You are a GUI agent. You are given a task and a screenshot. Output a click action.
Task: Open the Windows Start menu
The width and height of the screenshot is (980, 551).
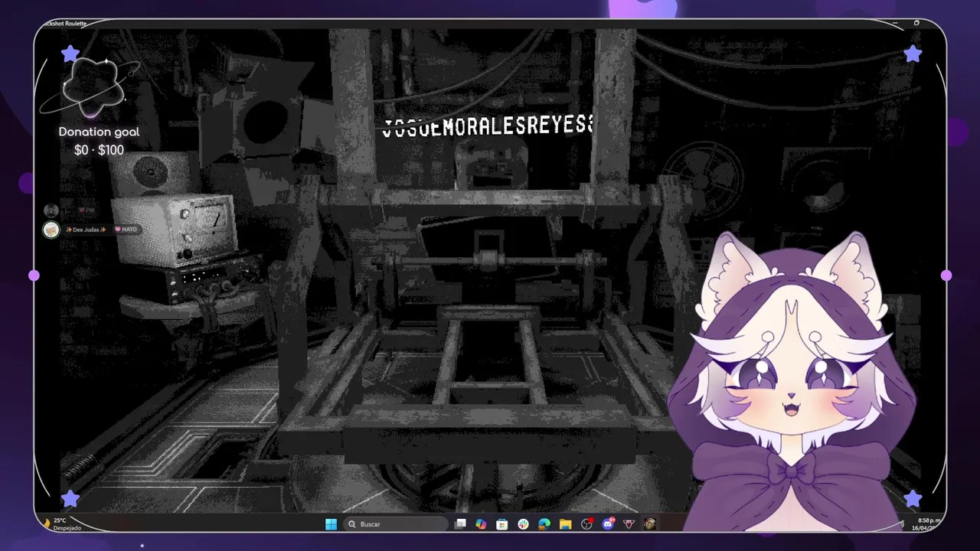coord(331,524)
